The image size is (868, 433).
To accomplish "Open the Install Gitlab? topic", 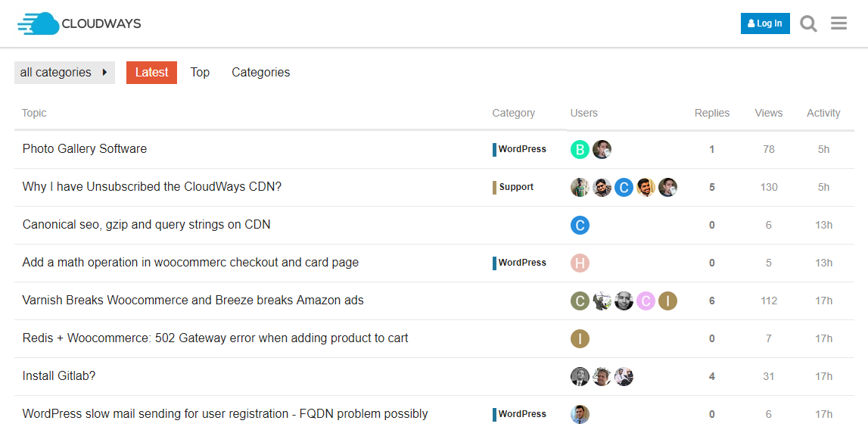I will click(x=59, y=376).
